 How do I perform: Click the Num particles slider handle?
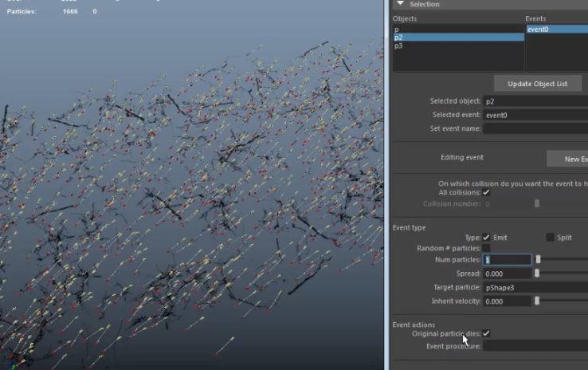[539, 259]
